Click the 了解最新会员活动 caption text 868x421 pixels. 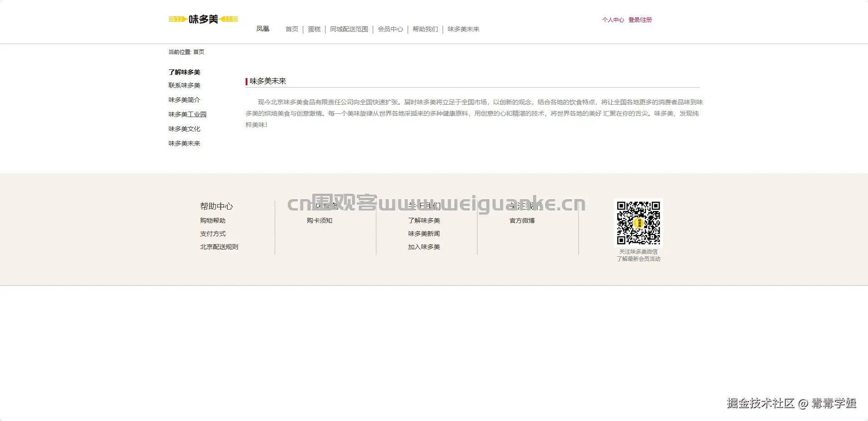[638, 259]
